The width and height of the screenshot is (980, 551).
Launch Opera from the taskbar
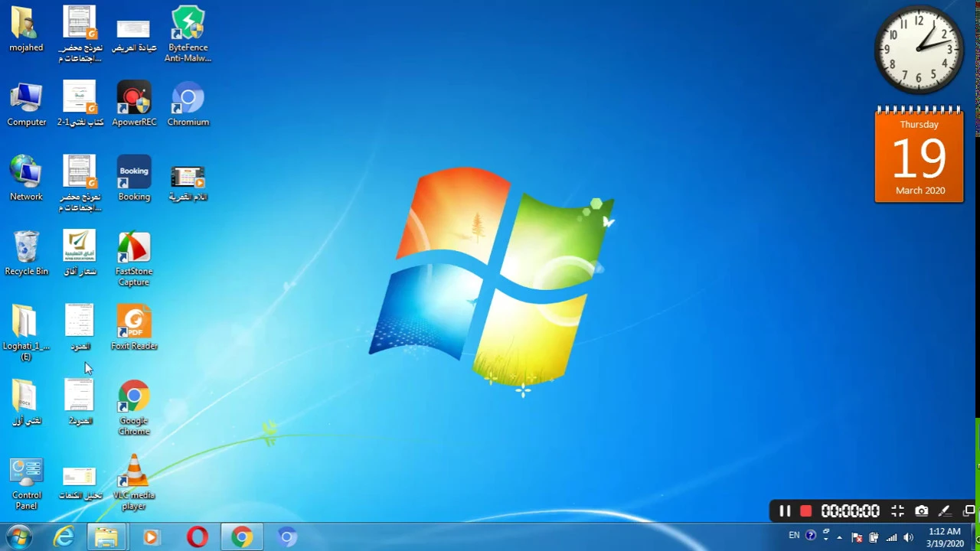(x=197, y=537)
